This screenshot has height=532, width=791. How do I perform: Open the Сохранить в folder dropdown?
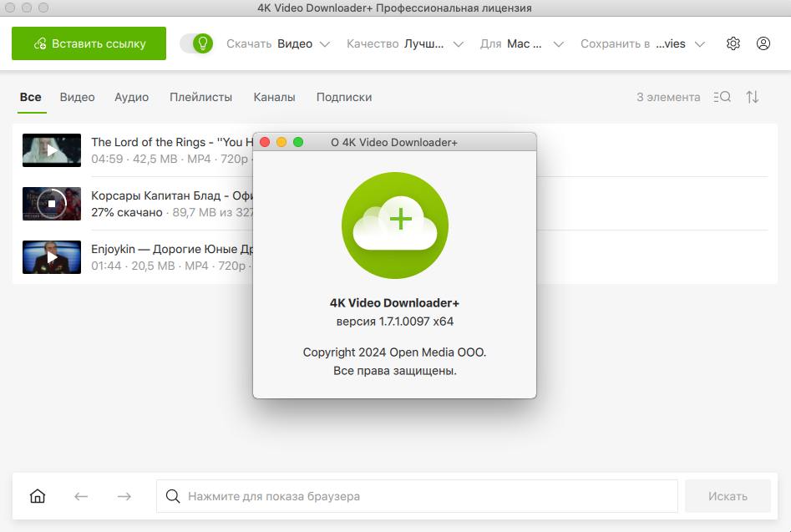[642, 44]
